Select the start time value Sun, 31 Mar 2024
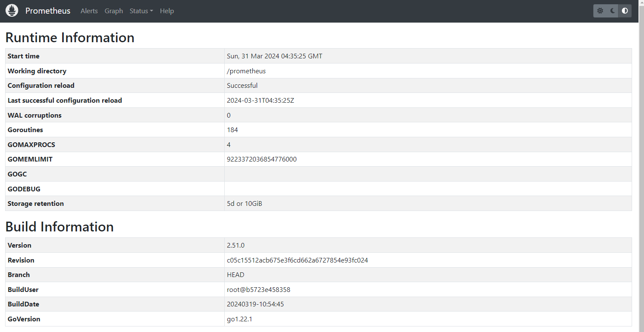This screenshot has width=644, height=332. pos(275,56)
